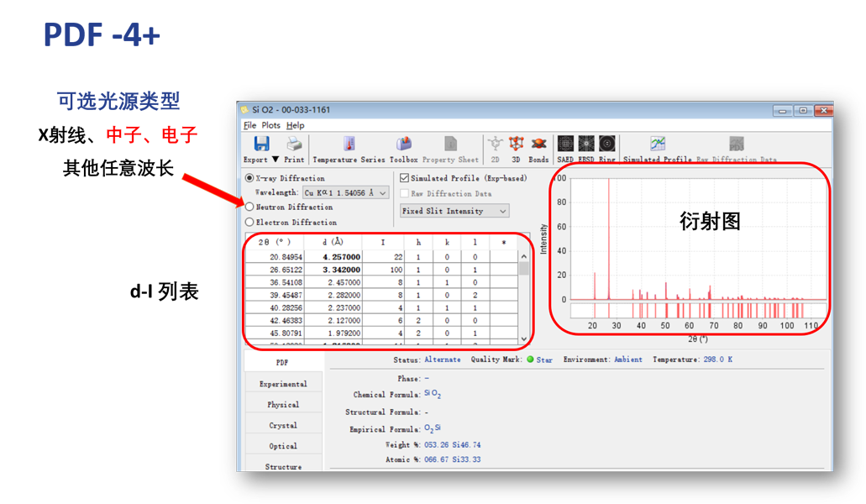Switch to the PDF tab
This screenshot has height=504, width=866.
point(283,362)
